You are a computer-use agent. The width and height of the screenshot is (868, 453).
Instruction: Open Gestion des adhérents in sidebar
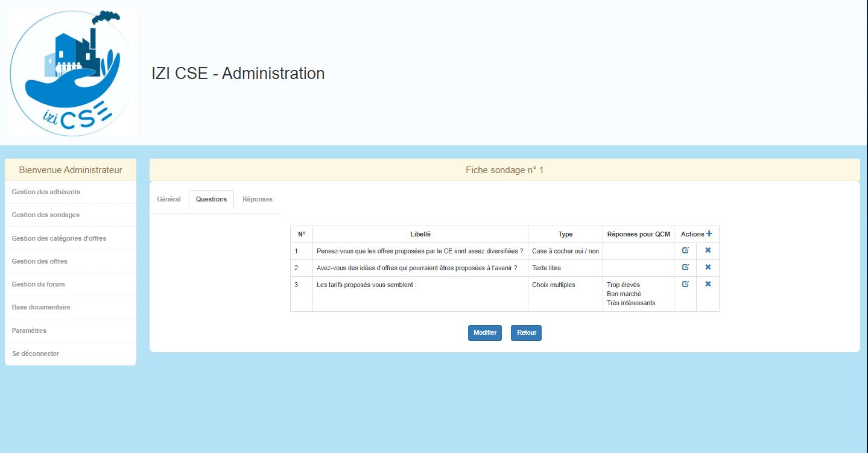tap(46, 192)
